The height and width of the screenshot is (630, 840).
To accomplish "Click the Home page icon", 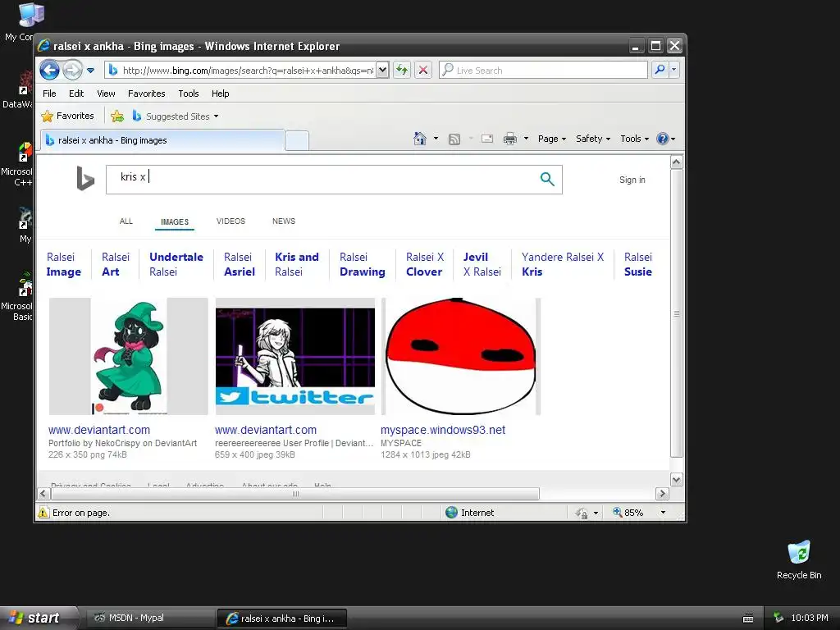I will tap(420, 139).
